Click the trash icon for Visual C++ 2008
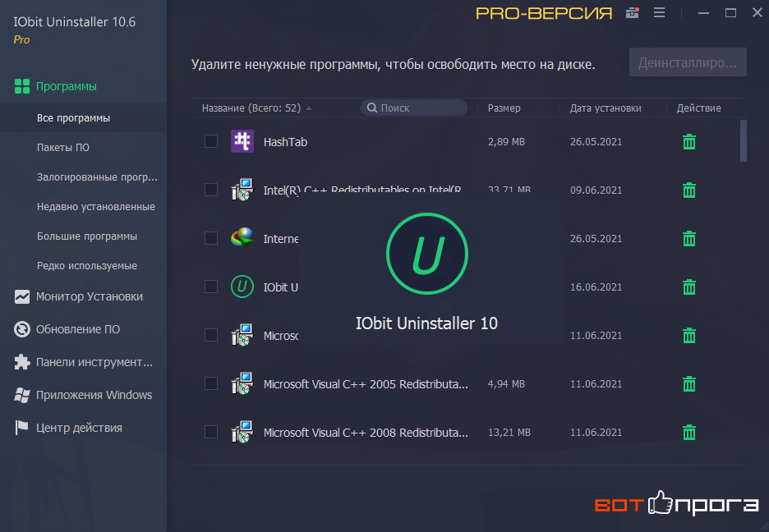Screen dimensions: 769x532 click(689, 433)
